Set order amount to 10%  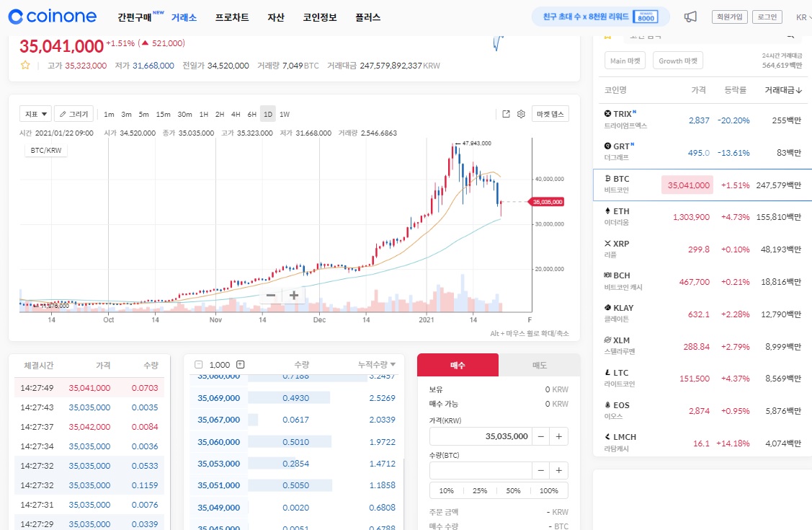[x=447, y=490]
